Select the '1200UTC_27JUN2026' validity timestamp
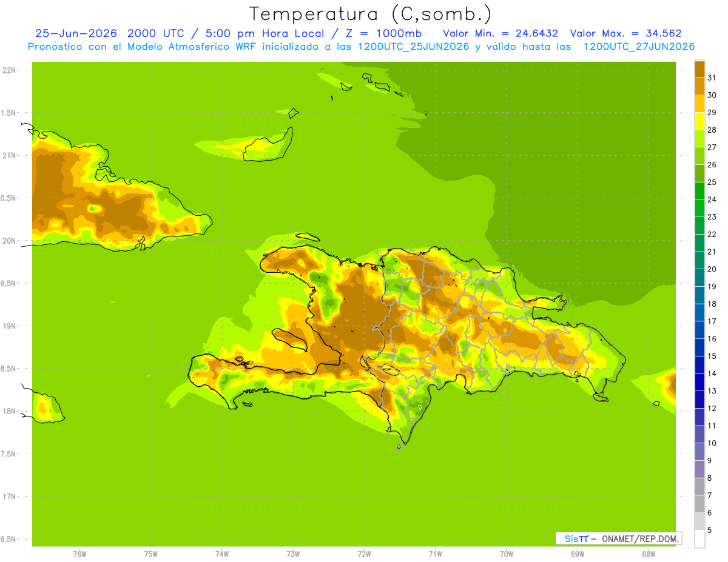 (x=639, y=47)
